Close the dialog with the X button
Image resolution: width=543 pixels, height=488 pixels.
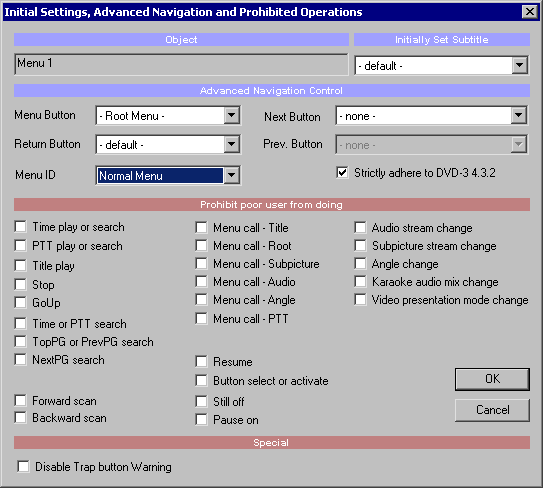tap(529, 12)
